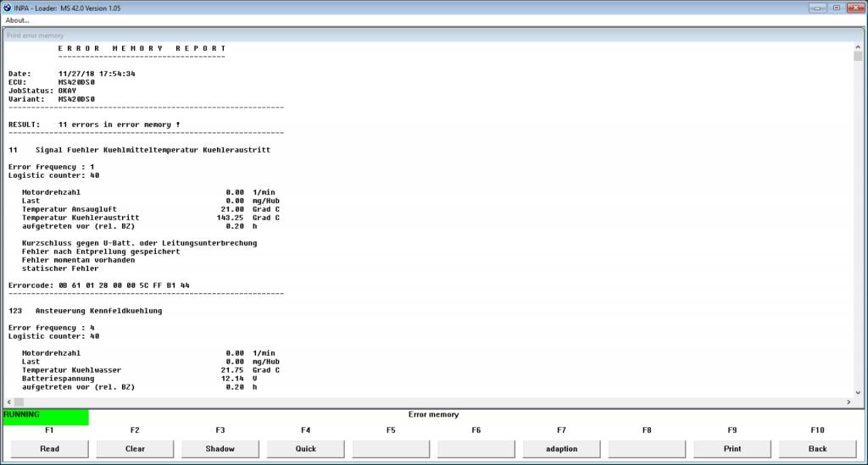The height and width of the screenshot is (465, 868).
Task: Minimize the INPA Loader window
Action: (x=818, y=8)
